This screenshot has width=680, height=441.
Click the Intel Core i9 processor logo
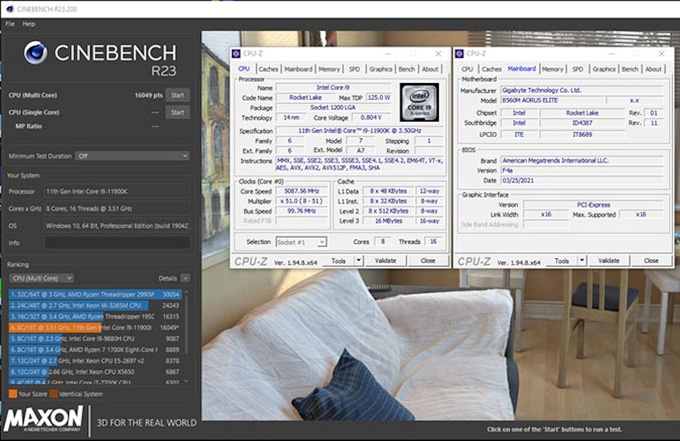pos(419,102)
